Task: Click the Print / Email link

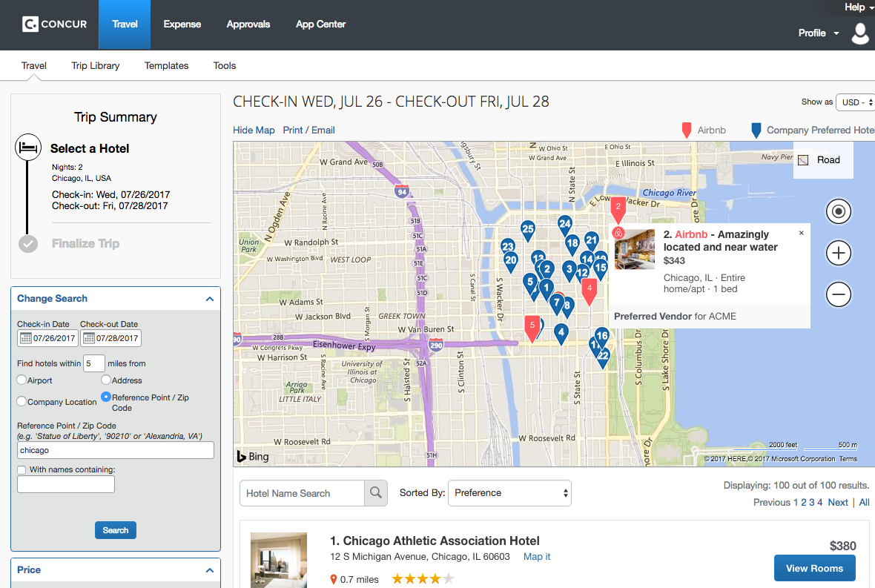Action: pyautogui.click(x=308, y=130)
